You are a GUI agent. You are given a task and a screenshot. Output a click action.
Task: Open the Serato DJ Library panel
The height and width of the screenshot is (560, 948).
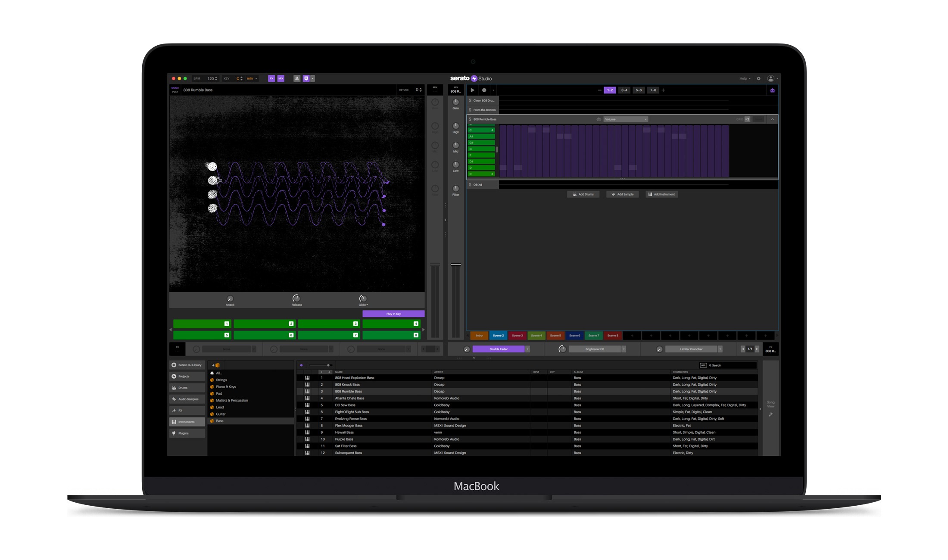coord(187,365)
